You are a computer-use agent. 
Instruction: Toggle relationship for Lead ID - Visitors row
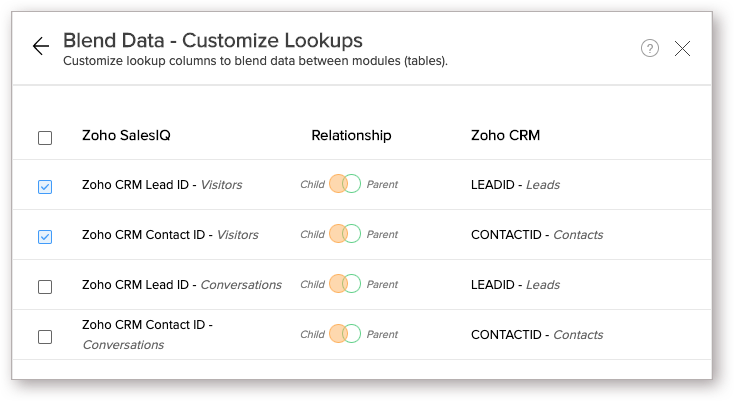345,184
